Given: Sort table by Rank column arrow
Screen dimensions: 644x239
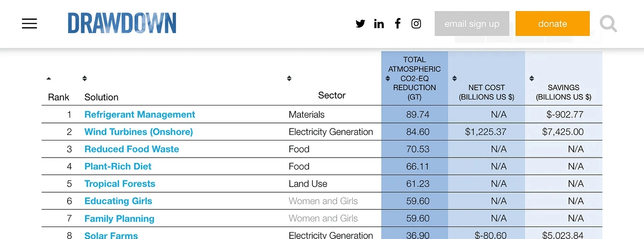Looking at the screenshot, I should (x=49, y=78).
